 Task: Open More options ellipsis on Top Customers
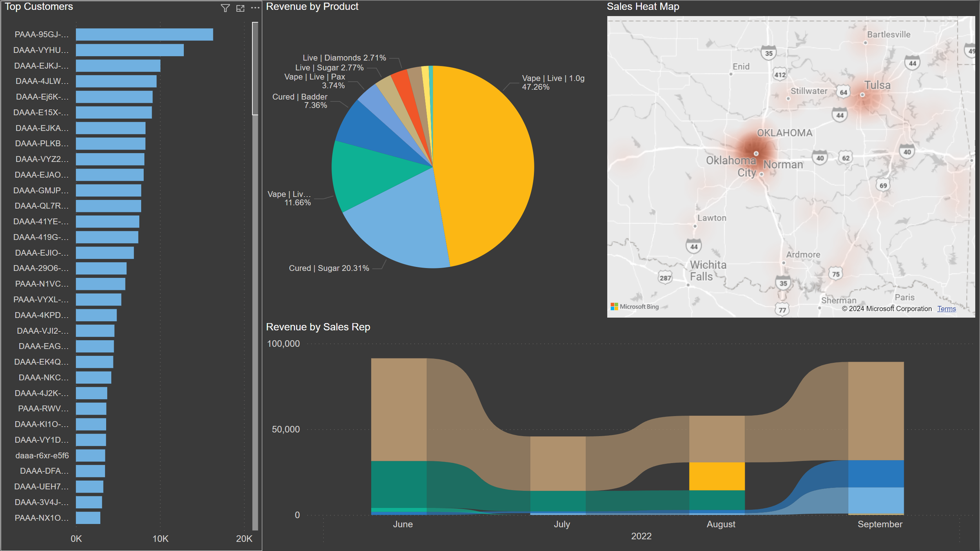click(255, 8)
